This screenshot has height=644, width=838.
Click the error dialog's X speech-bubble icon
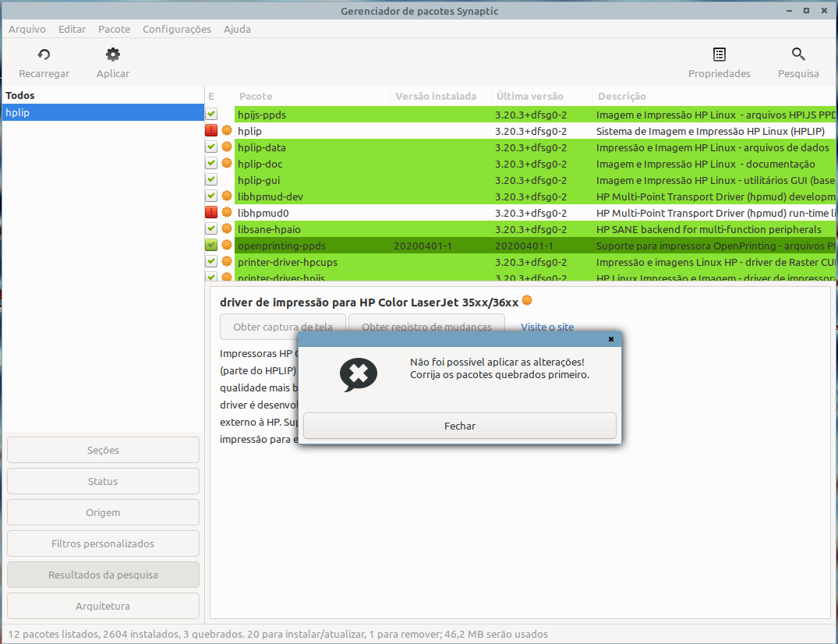(x=359, y=375)
